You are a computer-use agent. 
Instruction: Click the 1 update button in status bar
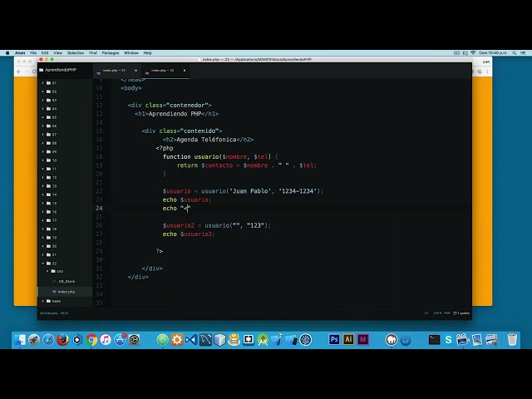pos(462,313)
